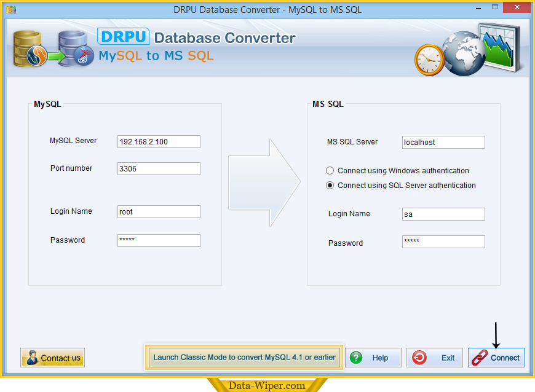
Task: Click the MS SQL Password field
Action: point(443,241)
